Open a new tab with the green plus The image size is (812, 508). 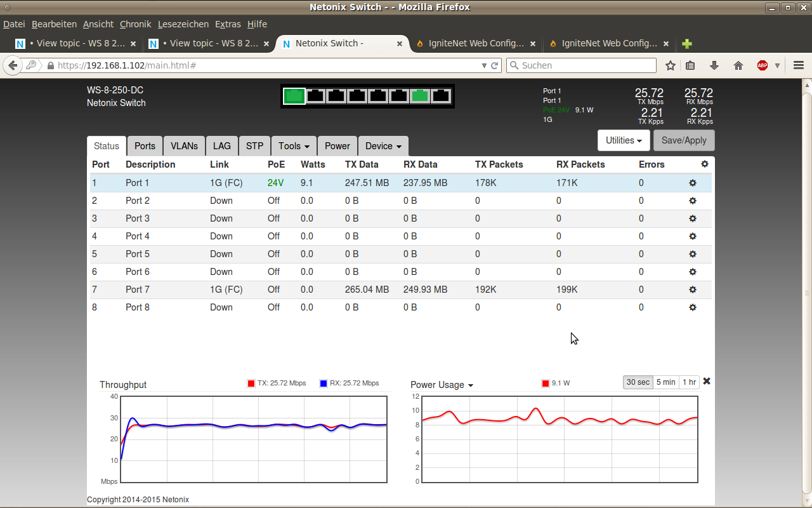687,44
